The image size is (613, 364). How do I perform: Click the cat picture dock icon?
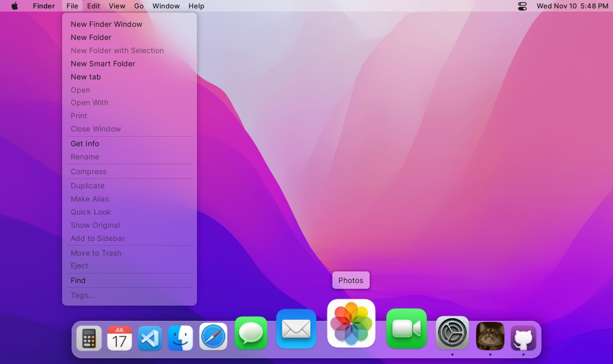point(490,336)
